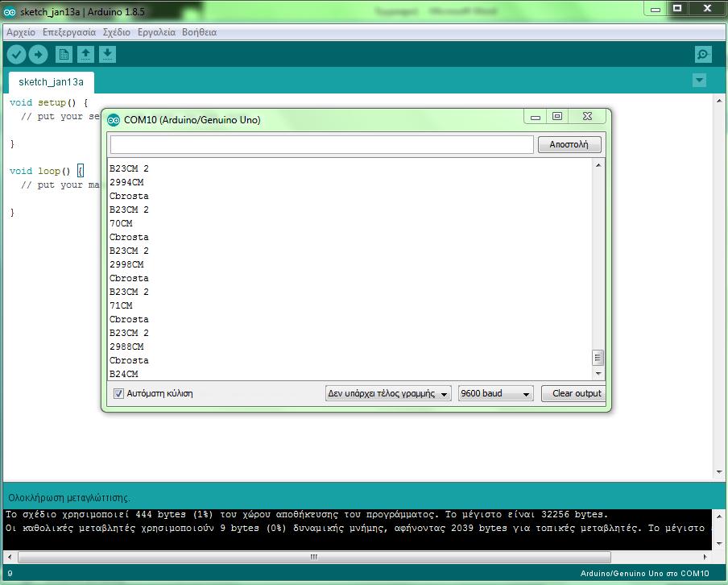Click the serial monitor text input field
This screenshot has width=728, height=585.
pyautogui.click(x=322, y=144)
